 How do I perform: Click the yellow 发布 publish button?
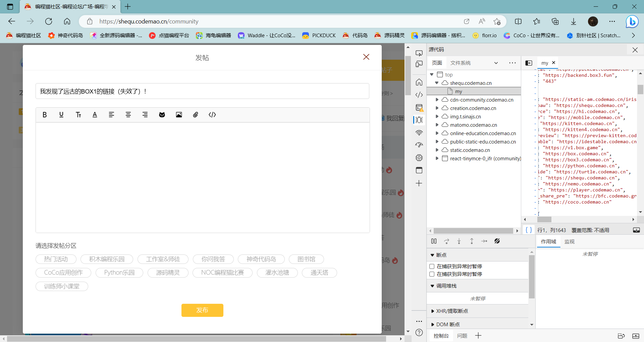point(202,310)
